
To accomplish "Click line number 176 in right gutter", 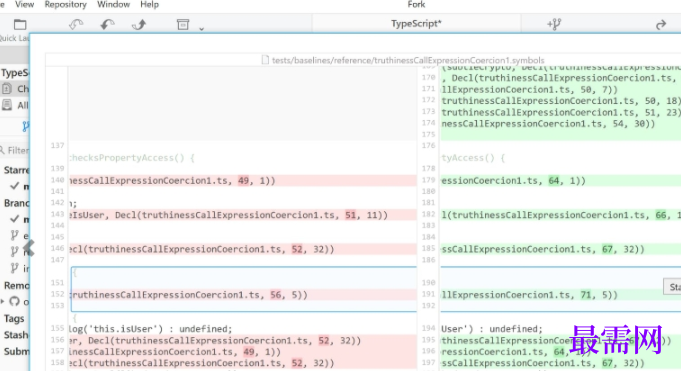I will (x=428, y=146).
